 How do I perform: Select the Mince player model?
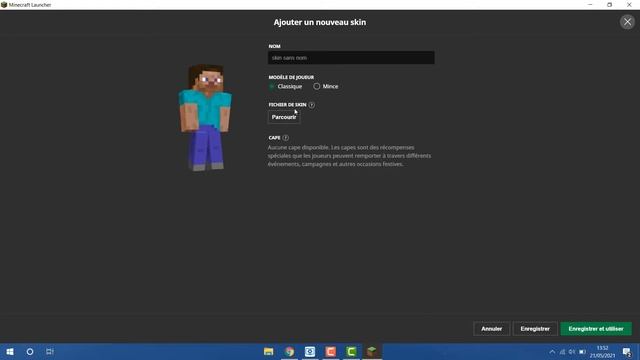[x=326, y=87]
